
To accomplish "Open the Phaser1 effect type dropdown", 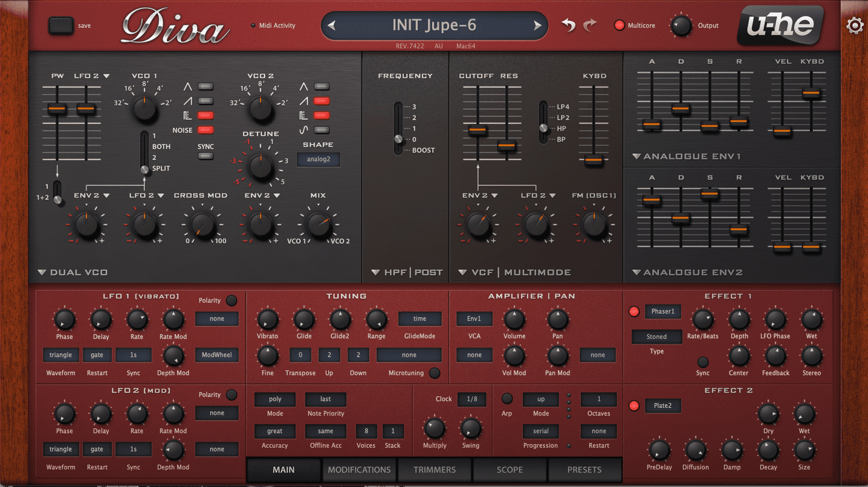I will point(663,312).
